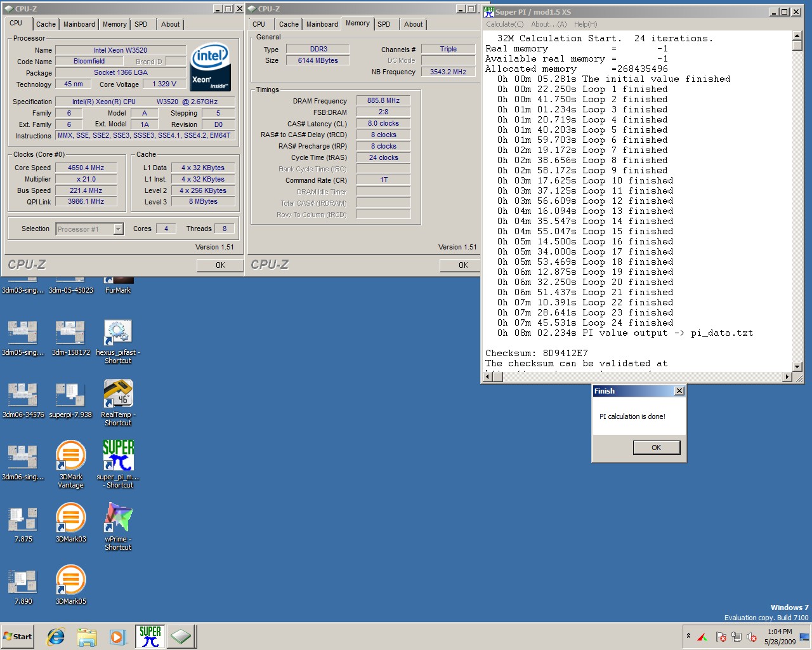Open the 3dm-05-45023 desktop file

pos(71,286)
